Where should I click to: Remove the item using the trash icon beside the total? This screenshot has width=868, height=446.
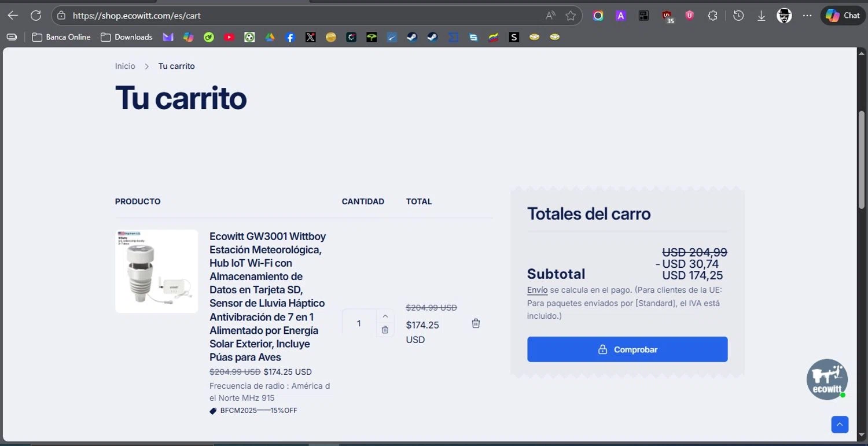(476, 323)
